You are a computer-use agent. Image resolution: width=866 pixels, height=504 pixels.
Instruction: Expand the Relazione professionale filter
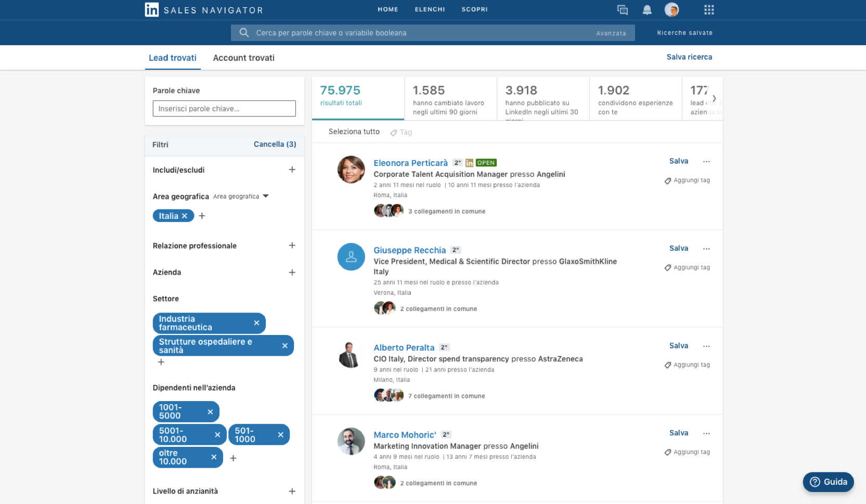click(x=292, y=245)
